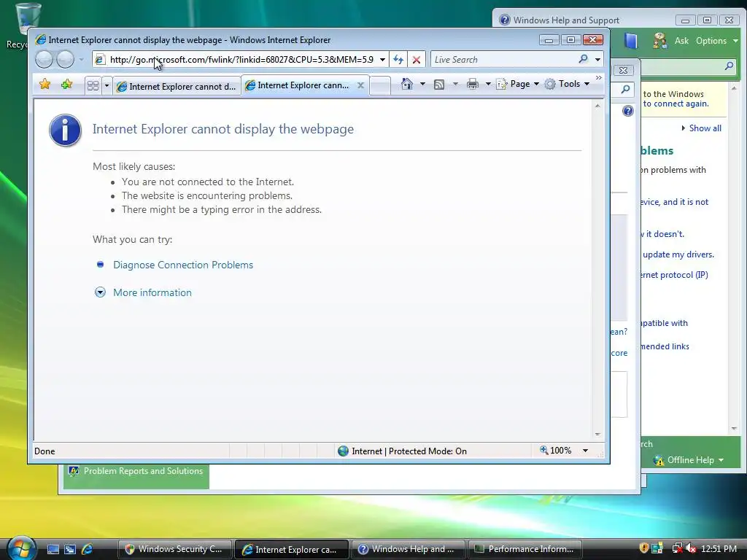Open the recent pages dropdown arrow
The height and width of the screenshot is (560, 747).
click(x=81, y=60)
